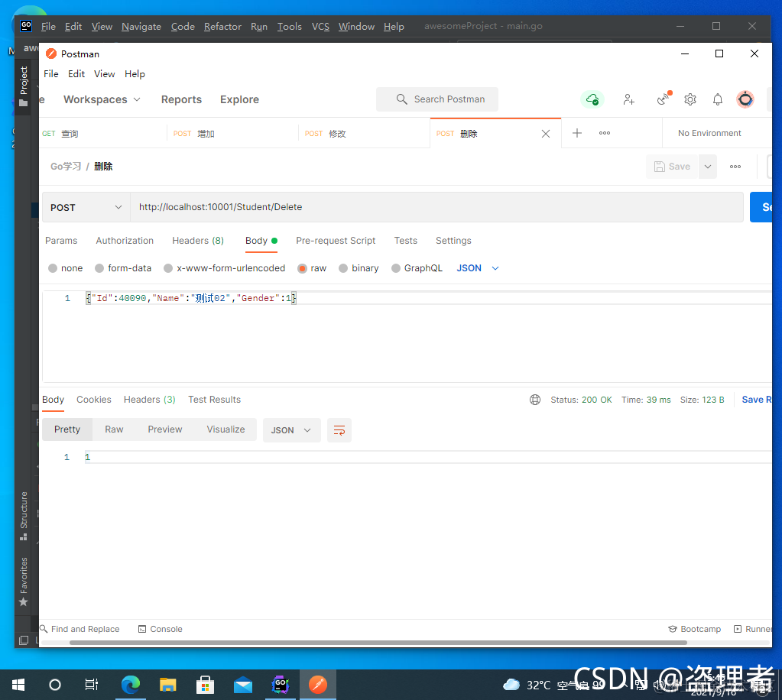
Task: Click the Search Postman field
Action: click(x=437, y=99)
